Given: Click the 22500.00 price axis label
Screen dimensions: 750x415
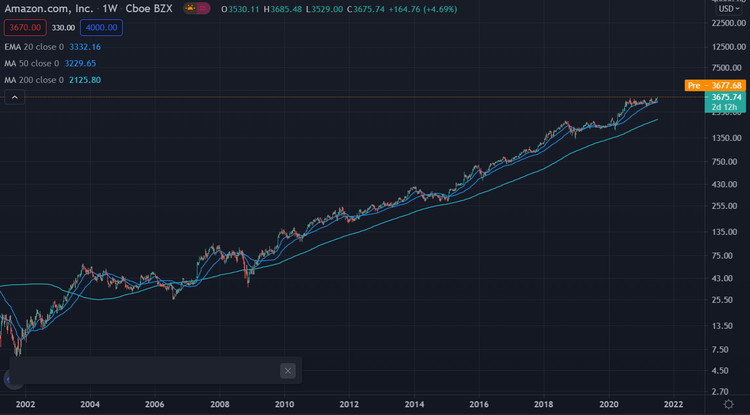Looking at the screenshot, I should 726,23.
